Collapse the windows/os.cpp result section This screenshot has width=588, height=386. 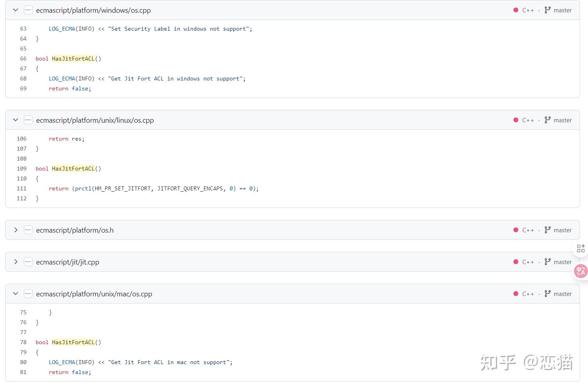pos(16,10)
